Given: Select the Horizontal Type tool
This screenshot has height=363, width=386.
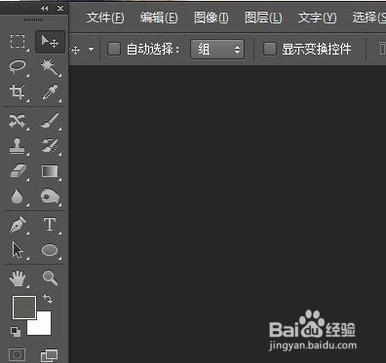Looking at the screenshot, I should [50, 225].
